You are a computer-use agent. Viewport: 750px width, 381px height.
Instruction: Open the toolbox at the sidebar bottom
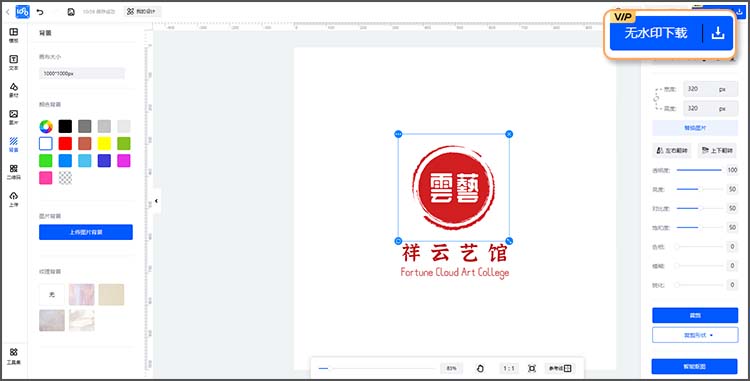coord(13,356)
